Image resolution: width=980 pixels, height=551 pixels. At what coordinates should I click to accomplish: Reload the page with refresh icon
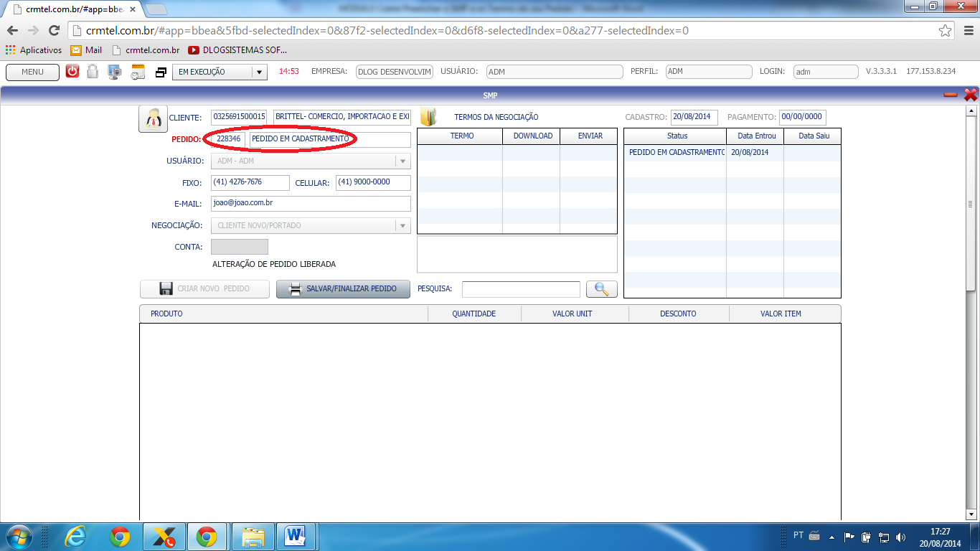coord(54,31)
